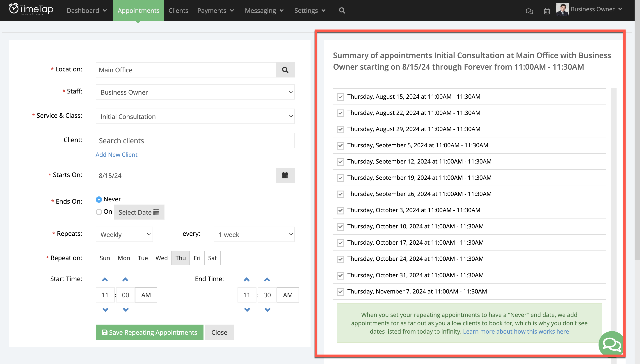Open the Settings menu
Viewport: 640px width, 364px height.
point(310,11)
